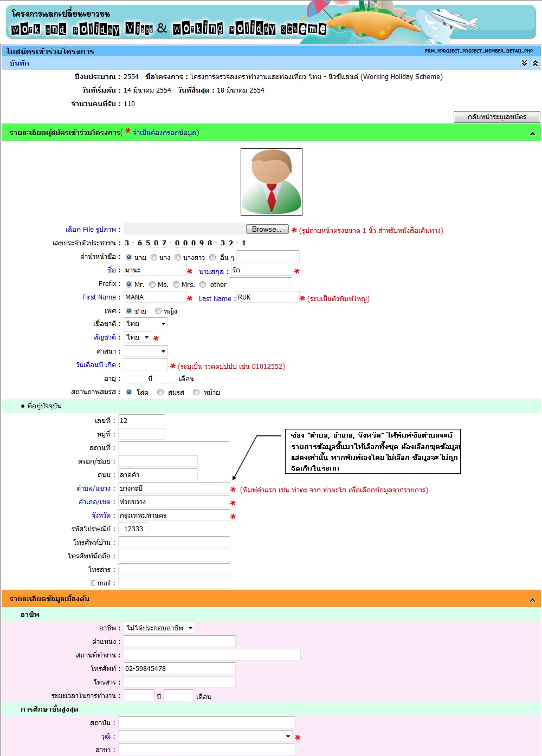Click the ชื่อ field containing มานะ
542x756 pixels.
tap(155, 270)
